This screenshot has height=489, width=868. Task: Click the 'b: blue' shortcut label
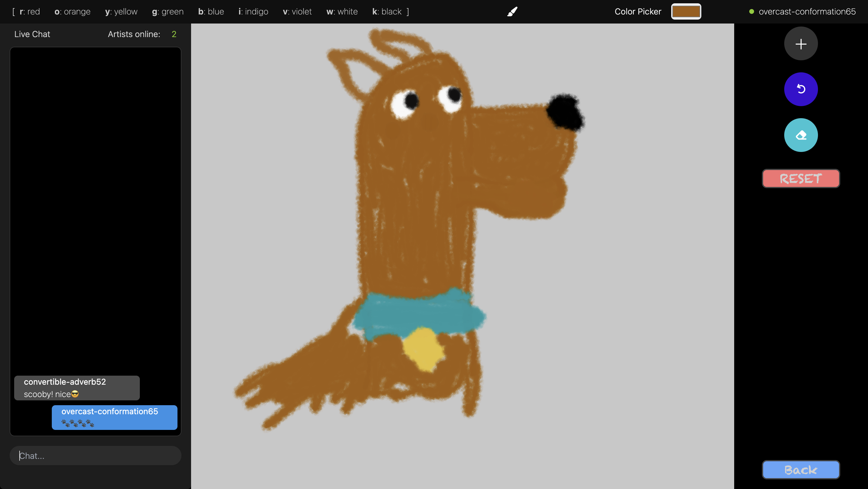[211, 12]
